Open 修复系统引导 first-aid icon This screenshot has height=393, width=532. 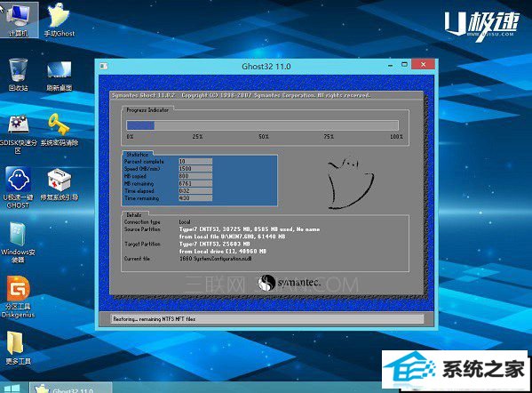(60, 185)
